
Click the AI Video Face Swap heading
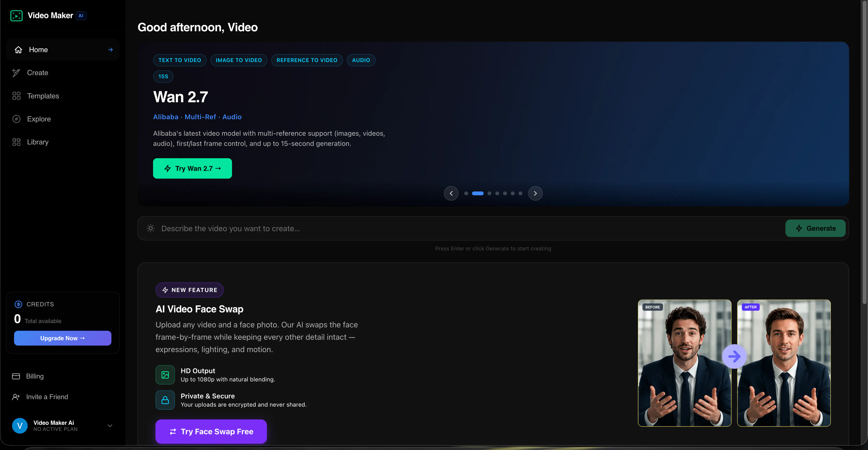[200, 309]
